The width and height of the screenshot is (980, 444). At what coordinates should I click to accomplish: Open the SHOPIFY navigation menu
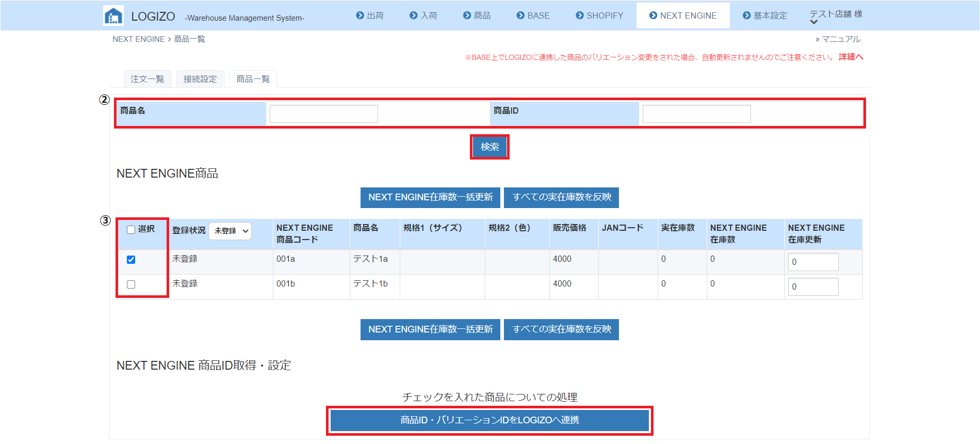600,15
